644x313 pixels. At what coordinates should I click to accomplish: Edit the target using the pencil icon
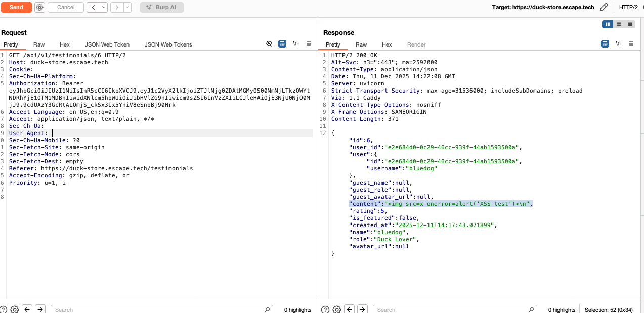[604, 7]
